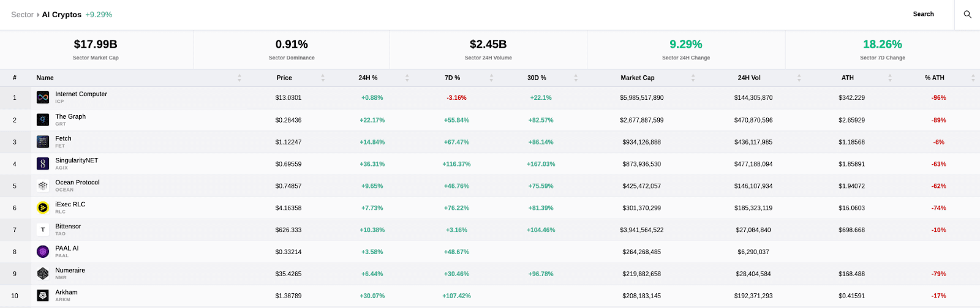Click the Internet Computer logo icon
The height and width of the screenshot is (308, 980).
tap(43, 97)
